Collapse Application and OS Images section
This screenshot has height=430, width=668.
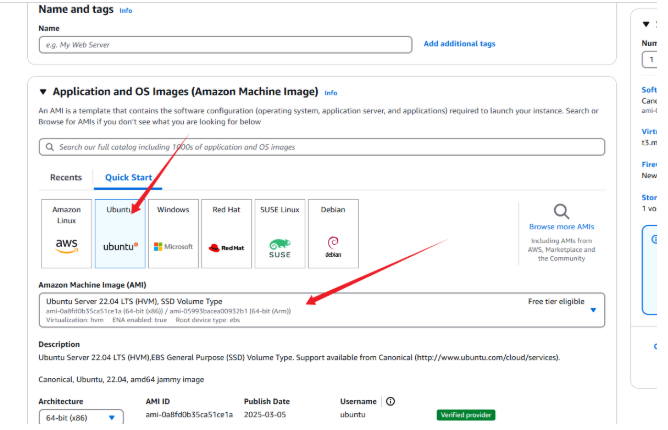click(43, 92)
